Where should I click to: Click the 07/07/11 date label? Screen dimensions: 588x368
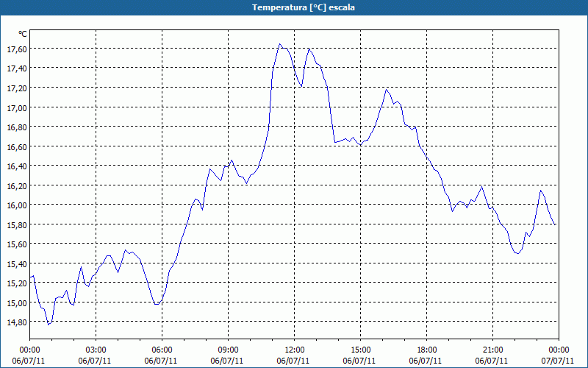click(x=558, y=361)
